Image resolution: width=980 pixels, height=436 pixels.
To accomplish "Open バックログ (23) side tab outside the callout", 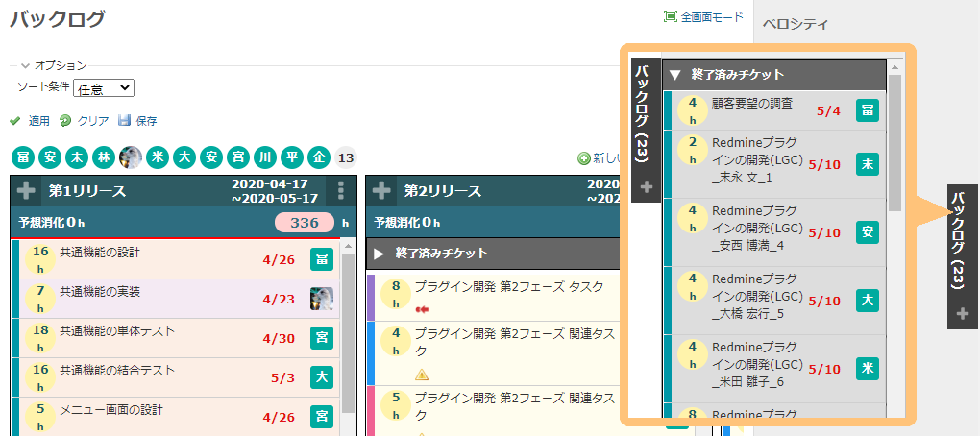I will [963, 256].
